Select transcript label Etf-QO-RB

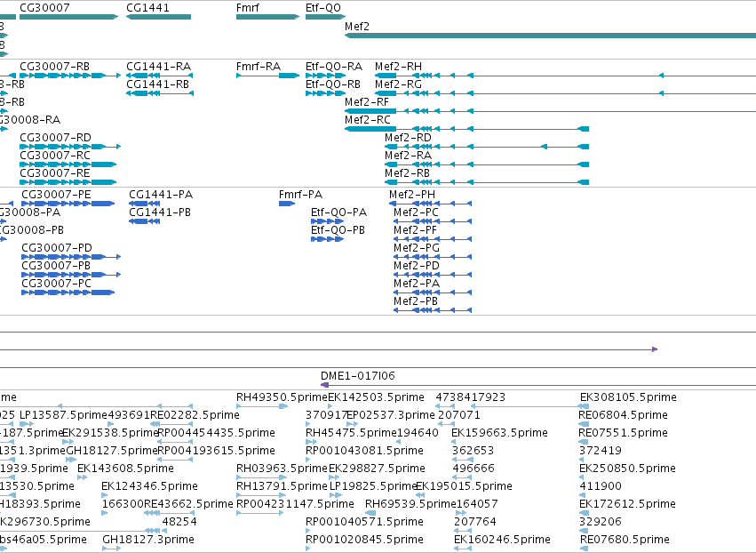point(333,84)
